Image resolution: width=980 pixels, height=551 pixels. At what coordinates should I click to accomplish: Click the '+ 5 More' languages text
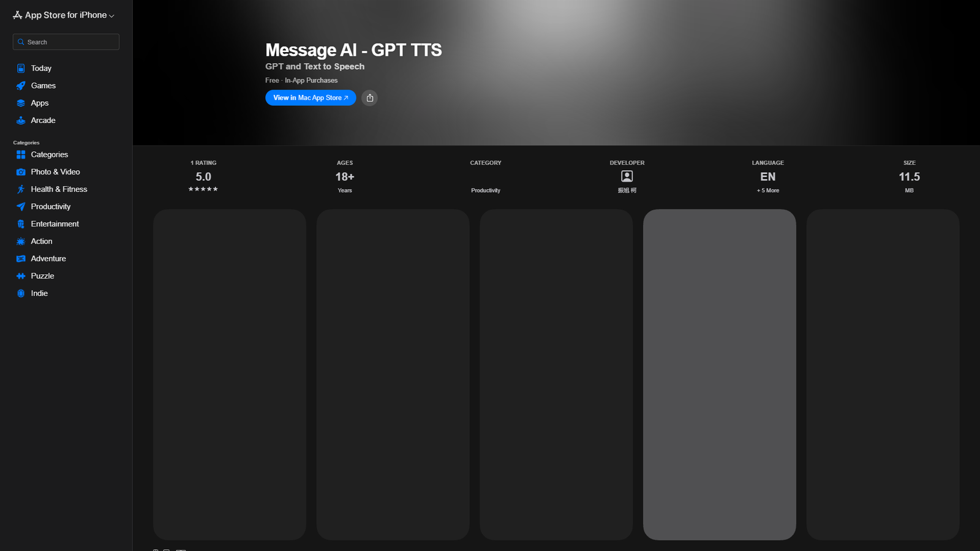tap(768, 190)
